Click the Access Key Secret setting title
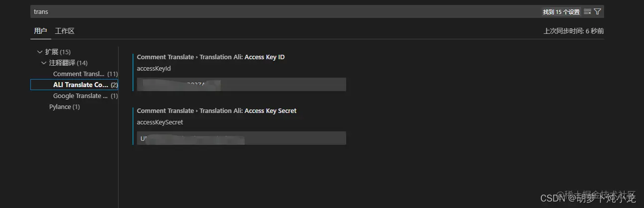The width and height of the screenshot is (644, 208). click(x=217, y=110)
